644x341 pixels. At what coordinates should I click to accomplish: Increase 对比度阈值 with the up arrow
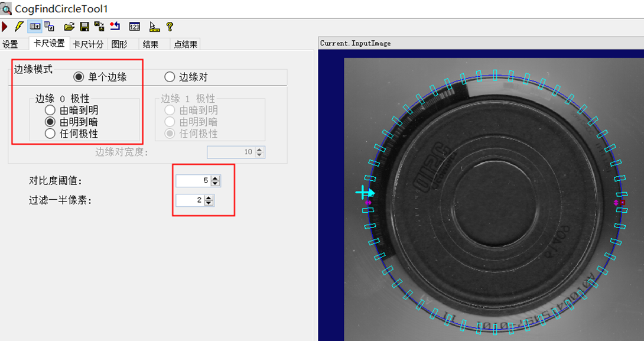coord(215,178)
